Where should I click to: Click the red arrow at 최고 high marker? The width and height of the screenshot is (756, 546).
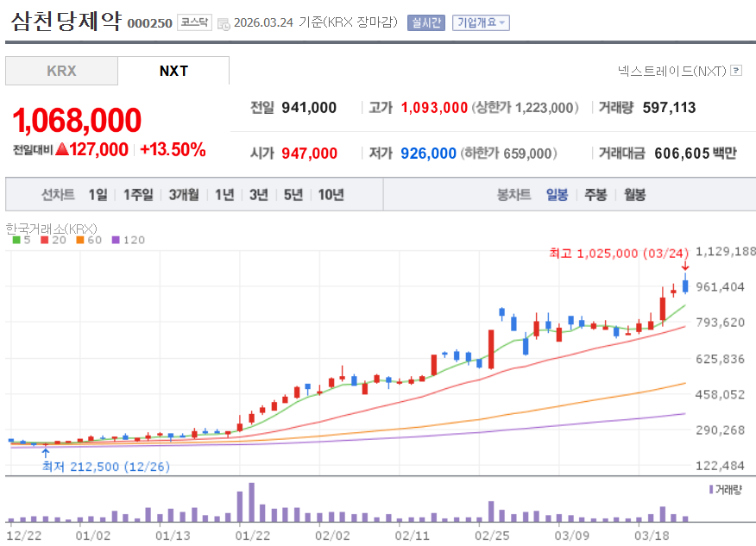tap(685, 267)
